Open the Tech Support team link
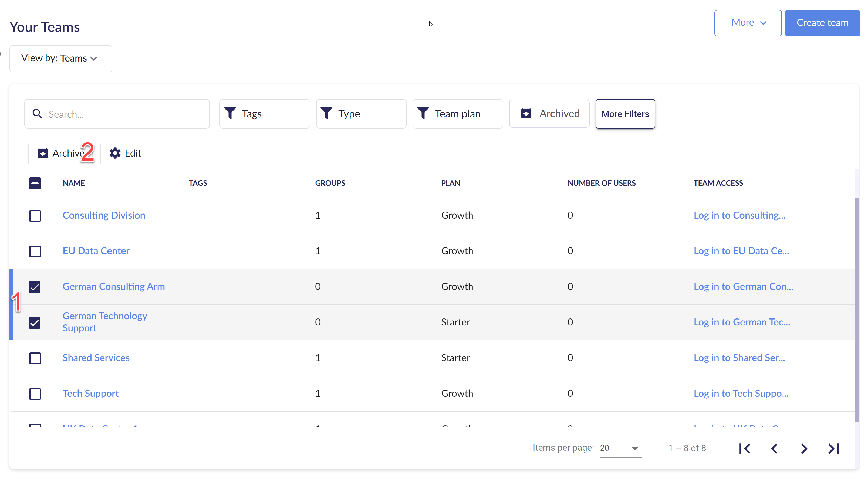868x485 pixels. (x=91, y=394)
